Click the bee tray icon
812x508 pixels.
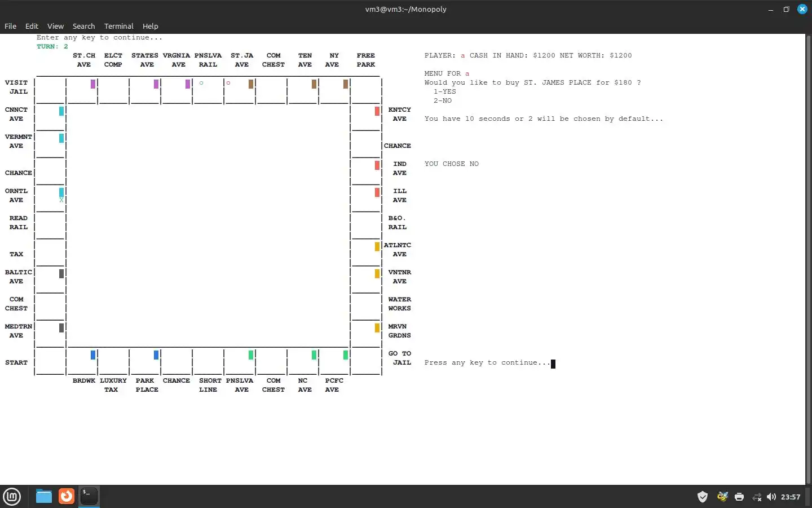(x=722, y=497)
